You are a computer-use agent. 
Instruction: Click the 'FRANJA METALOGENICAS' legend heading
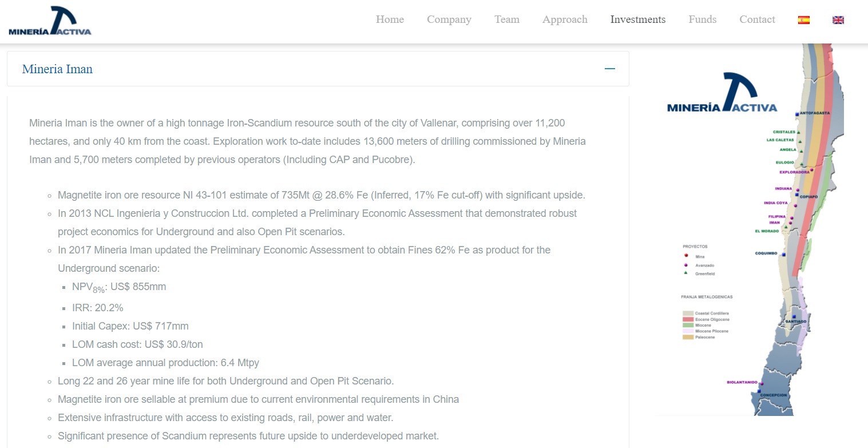[707, 297]
